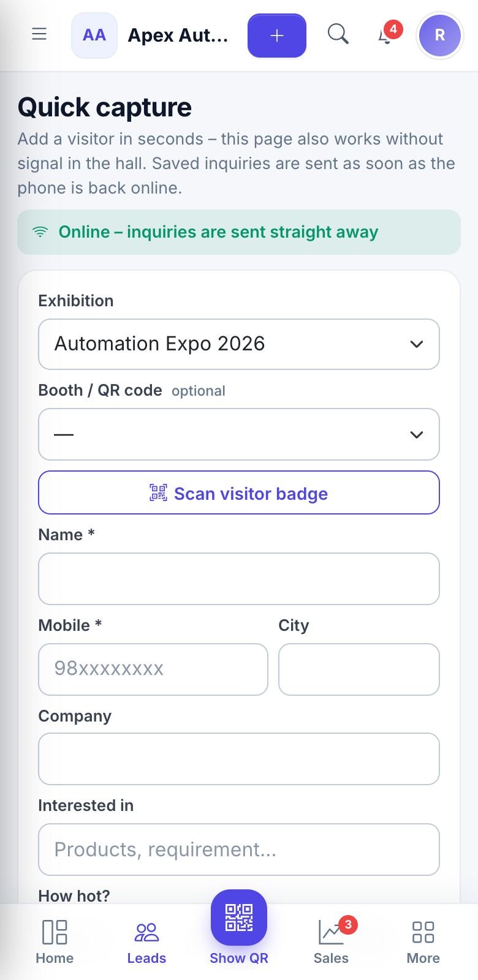Click the Interested in field
This screenshot has width=478, height=980.
(x=239, y=850)
